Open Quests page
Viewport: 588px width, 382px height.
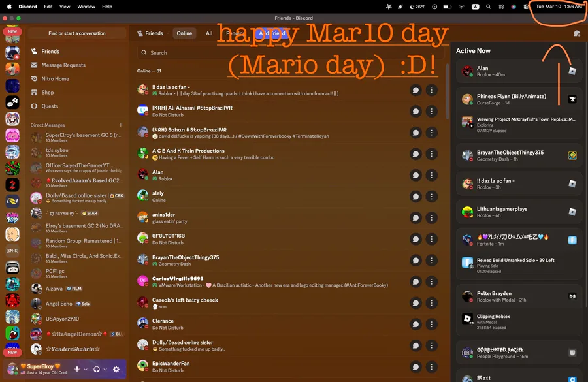[77, 106]
